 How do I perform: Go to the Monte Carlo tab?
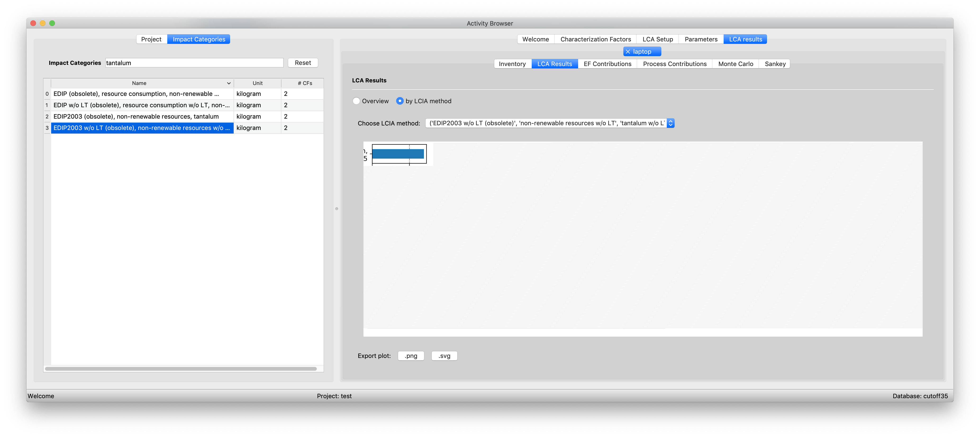(735, 64)
